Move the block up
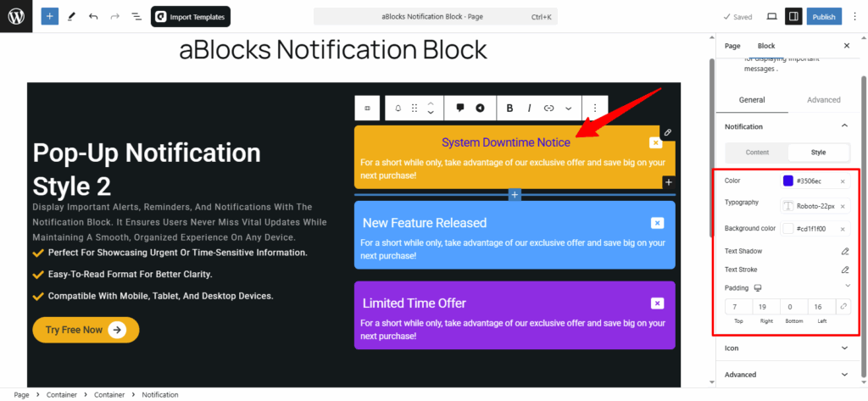Screen dimensions: 868x401 click(430, 103)
